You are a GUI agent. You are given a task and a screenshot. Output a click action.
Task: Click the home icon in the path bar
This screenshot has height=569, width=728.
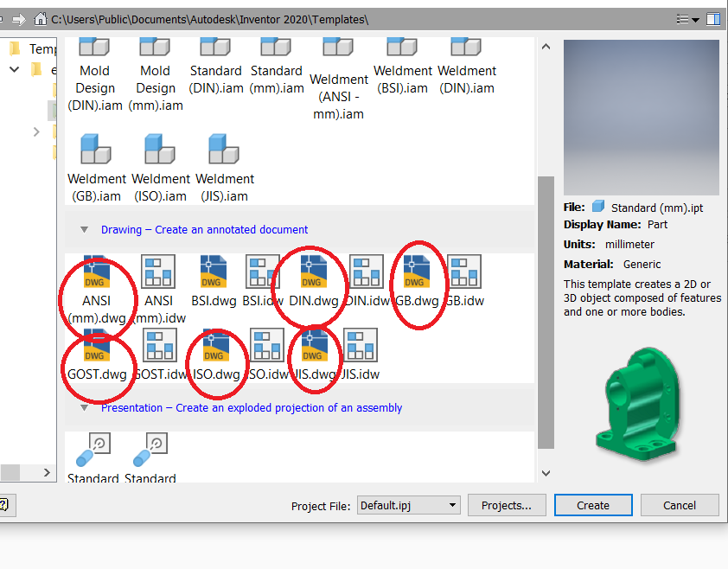41,20
